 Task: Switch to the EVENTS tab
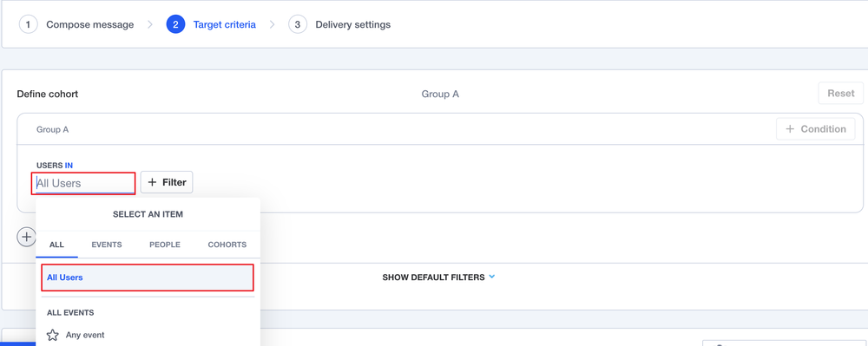pos(106,245)
